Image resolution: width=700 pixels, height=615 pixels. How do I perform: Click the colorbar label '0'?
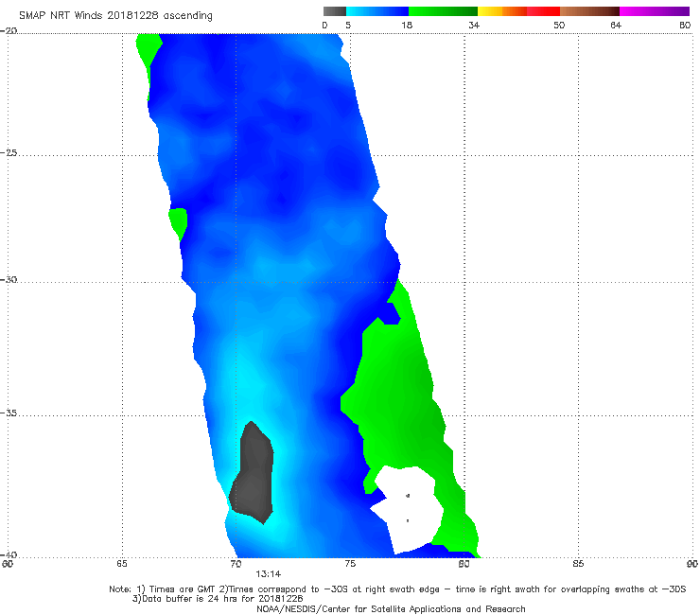tap(324, 25)
